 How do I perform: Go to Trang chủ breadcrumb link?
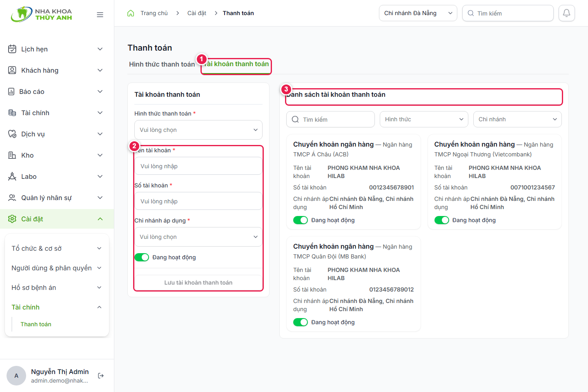154,13
